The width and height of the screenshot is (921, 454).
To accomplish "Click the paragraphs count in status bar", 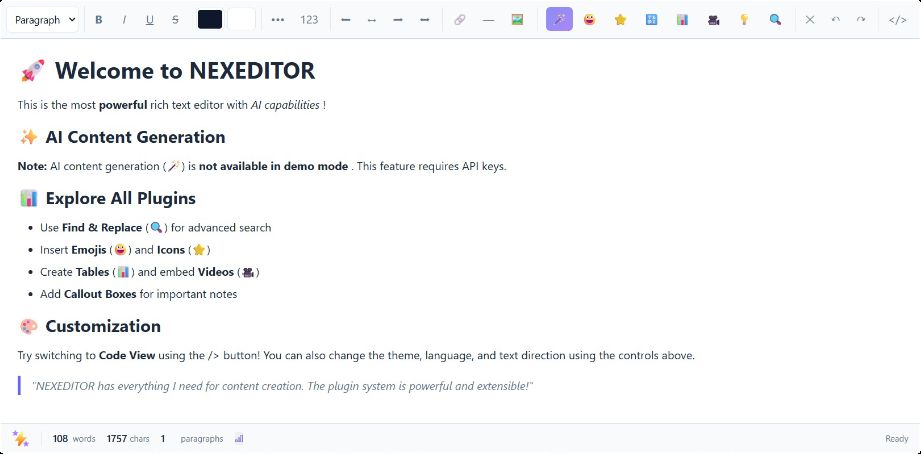I will click(x=192, y=439).
